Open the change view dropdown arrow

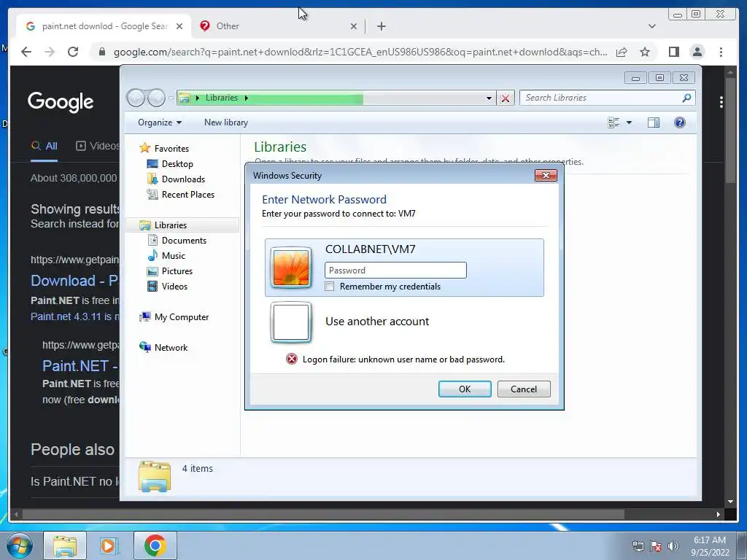tap(629, 122)
